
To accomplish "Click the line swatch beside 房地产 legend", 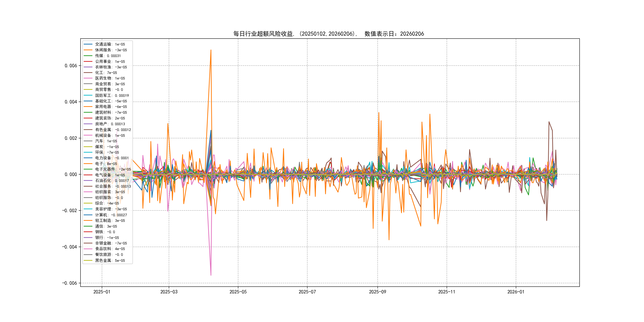I will (x=88, y=124).
